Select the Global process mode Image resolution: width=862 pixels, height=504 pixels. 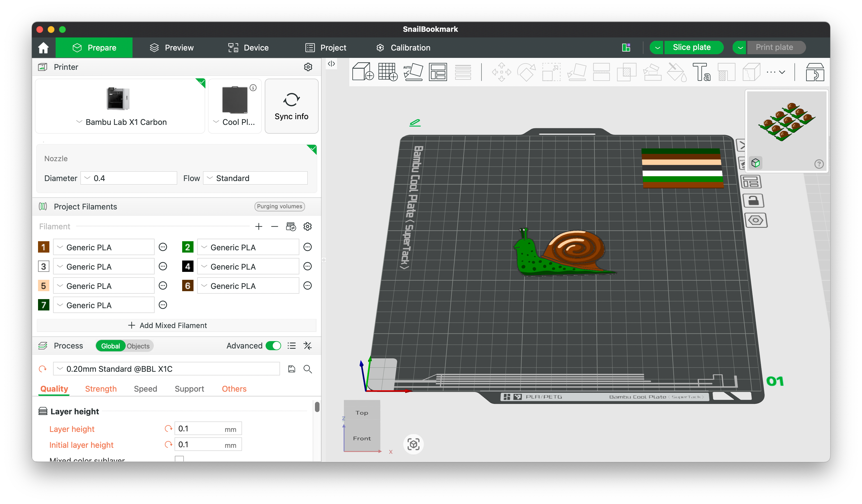pyautogui.click(x=110, y=346)
